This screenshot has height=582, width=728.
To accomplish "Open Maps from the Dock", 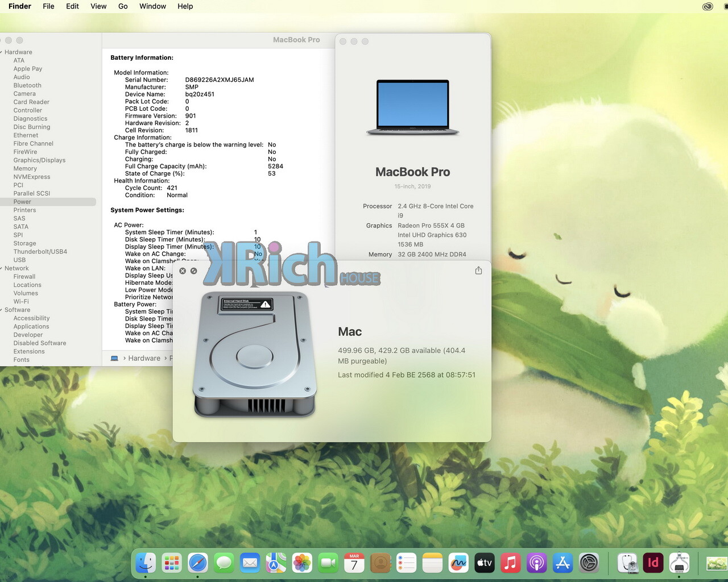I will 276,563.
